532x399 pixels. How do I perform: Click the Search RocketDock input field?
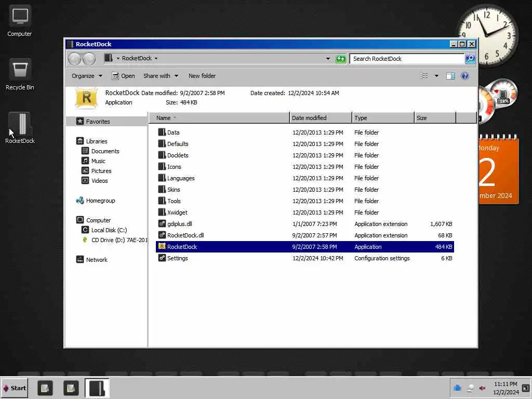coord(407,59)
